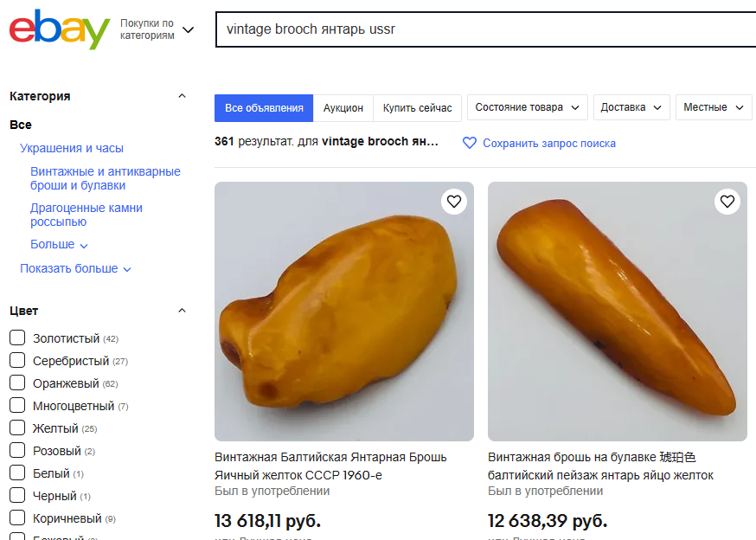Check the Желтый color option
756x540 pixels.
click(x=17, y=428)
